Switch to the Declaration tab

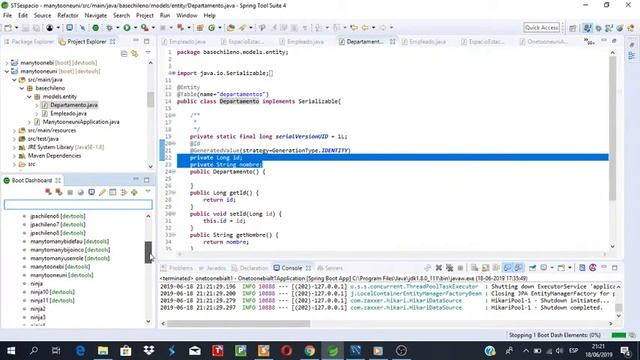[250, 268]
